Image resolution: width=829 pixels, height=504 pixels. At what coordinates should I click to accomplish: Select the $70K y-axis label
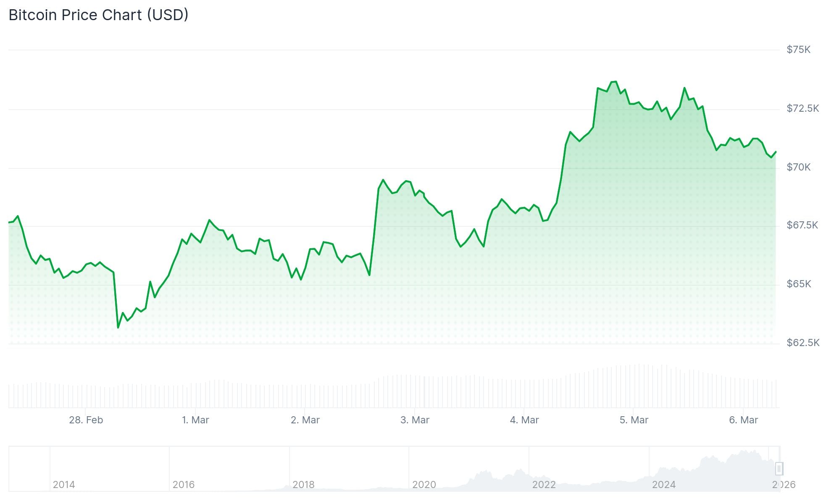click(x=798, y=168)
